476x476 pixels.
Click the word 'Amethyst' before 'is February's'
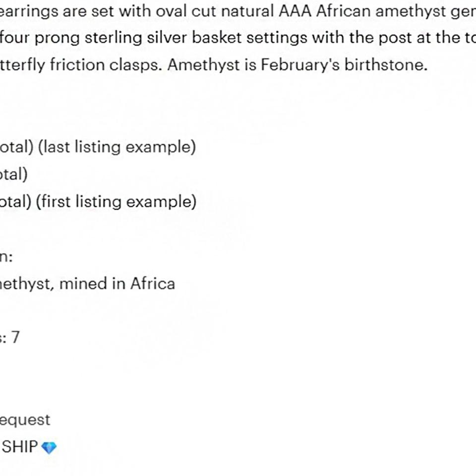(x=203, y=65)
